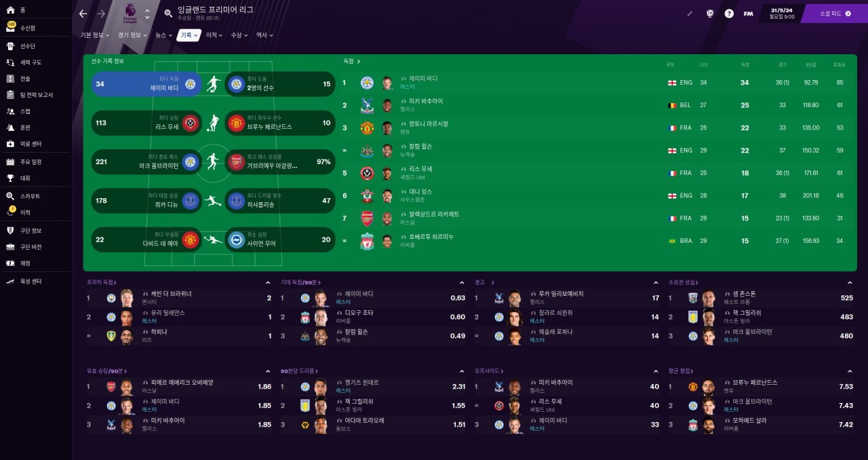Click the league search magnifier field

click(x=169, y=13)
